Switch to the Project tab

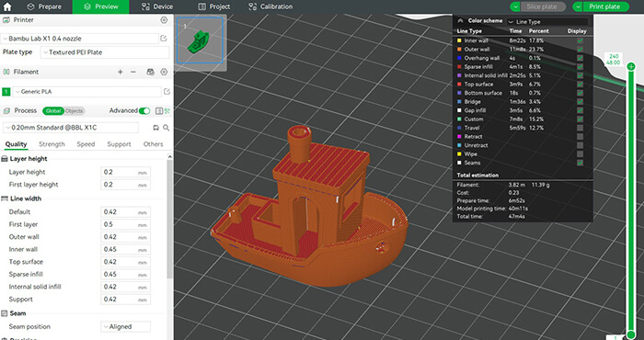213,6
